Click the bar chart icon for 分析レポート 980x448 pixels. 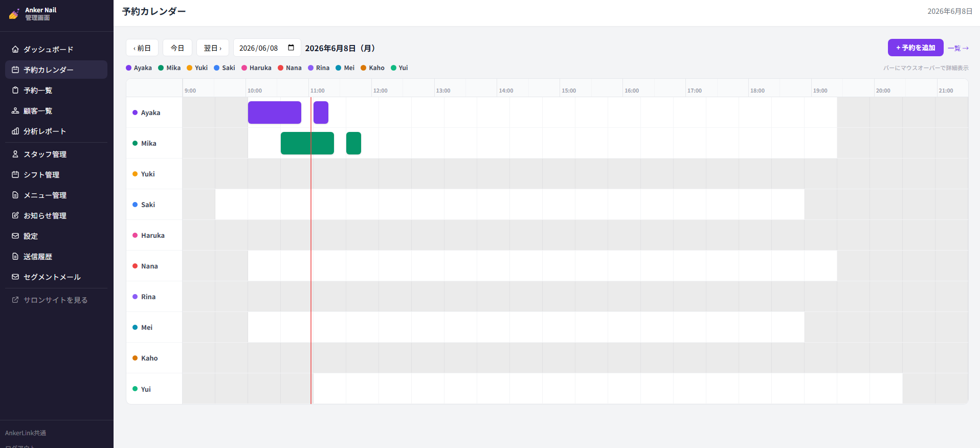pyautogui.click(x=15, y=131)
